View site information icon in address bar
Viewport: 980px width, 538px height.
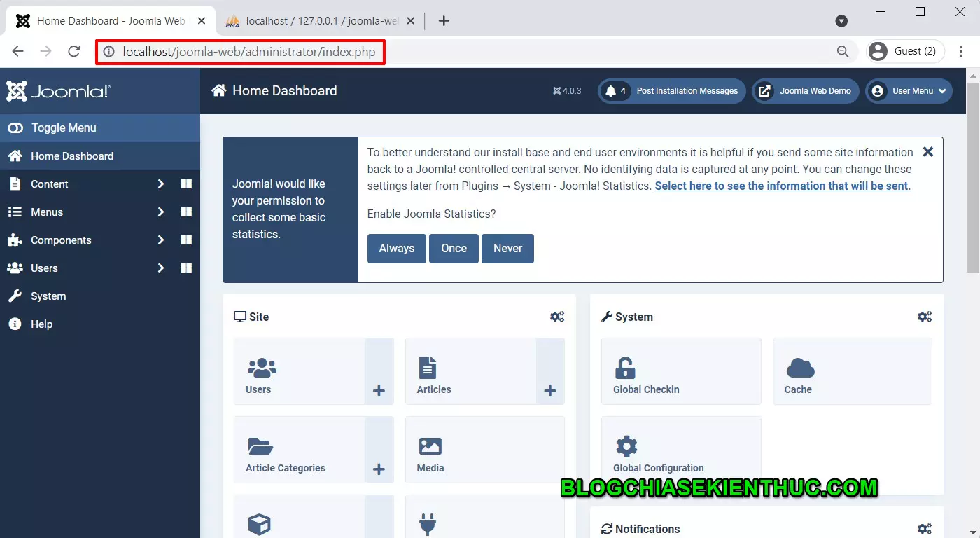pos(108,51)
